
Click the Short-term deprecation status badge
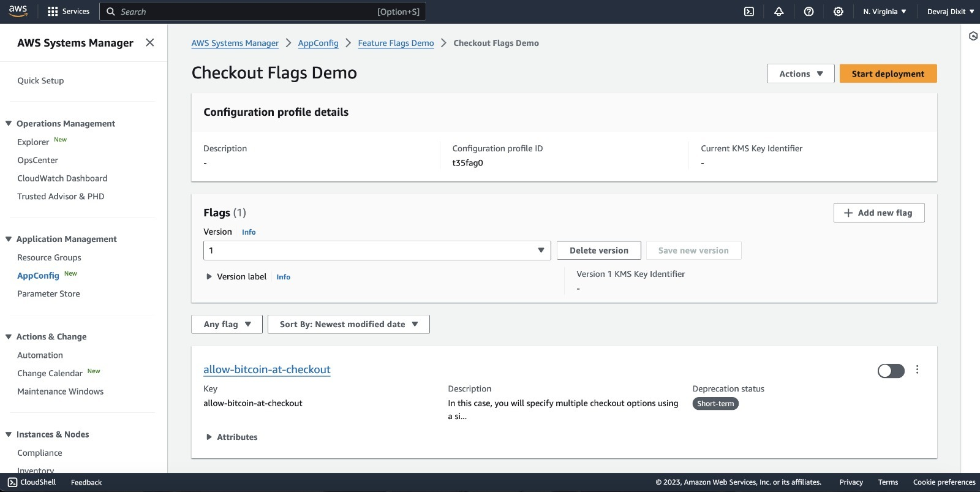click(x=715, y=404)
